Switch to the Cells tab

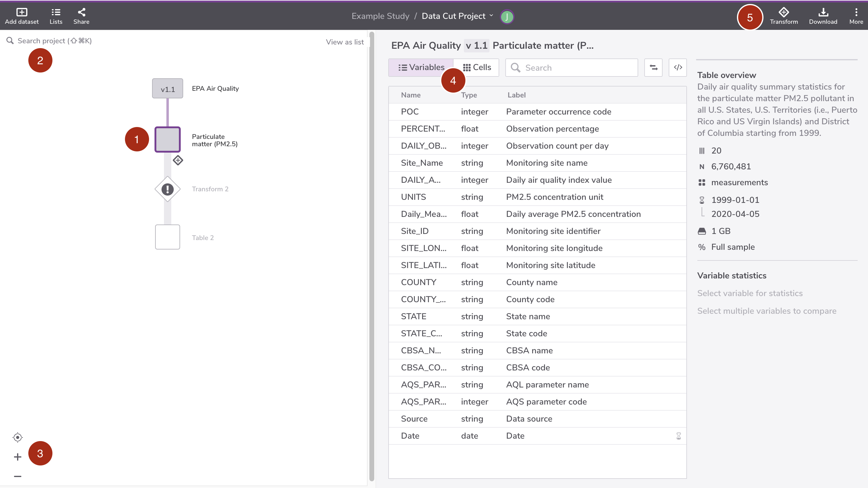(x=476, y=67)
